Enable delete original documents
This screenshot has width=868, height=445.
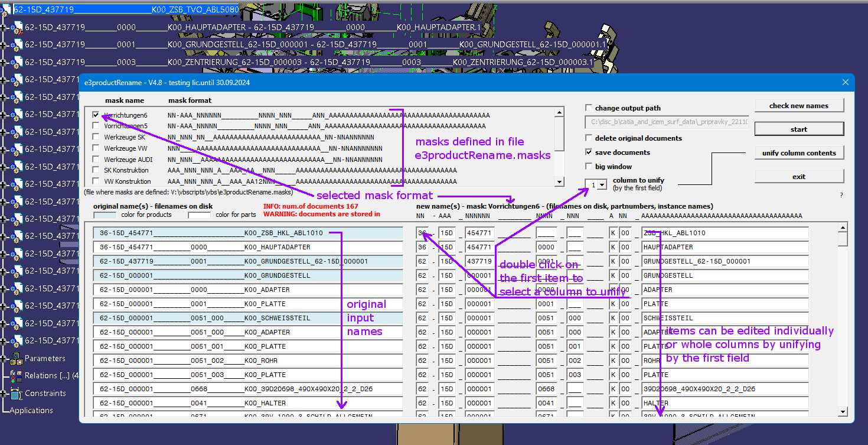589,138
